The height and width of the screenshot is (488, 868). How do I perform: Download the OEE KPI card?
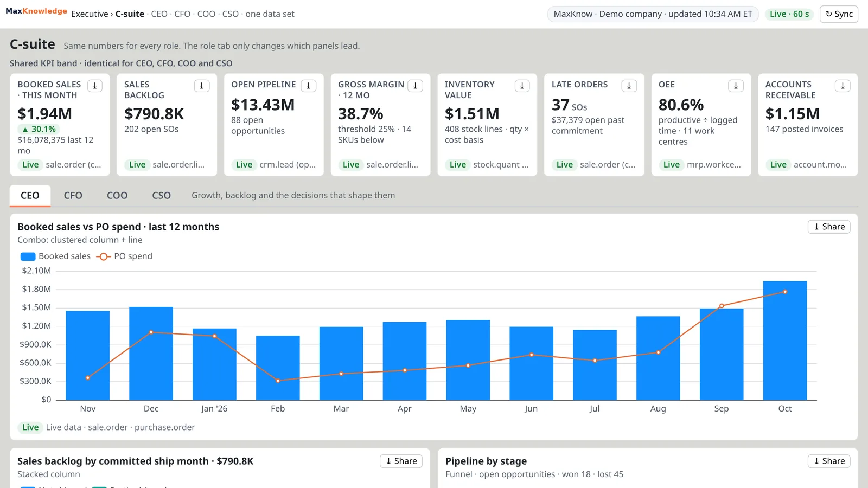point(736,86)
